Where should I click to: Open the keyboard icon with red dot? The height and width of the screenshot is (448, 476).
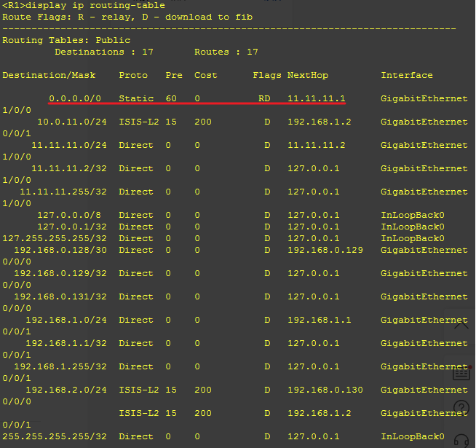pyautogui.click(x=461, y=373)
